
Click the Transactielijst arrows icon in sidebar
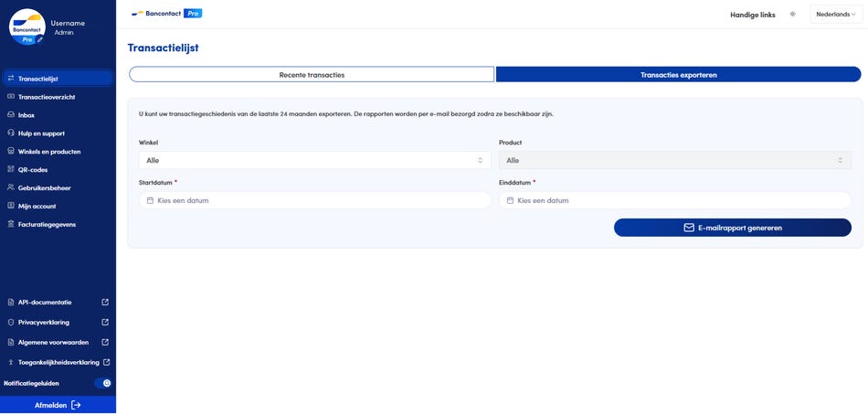[x=11, y=79]
